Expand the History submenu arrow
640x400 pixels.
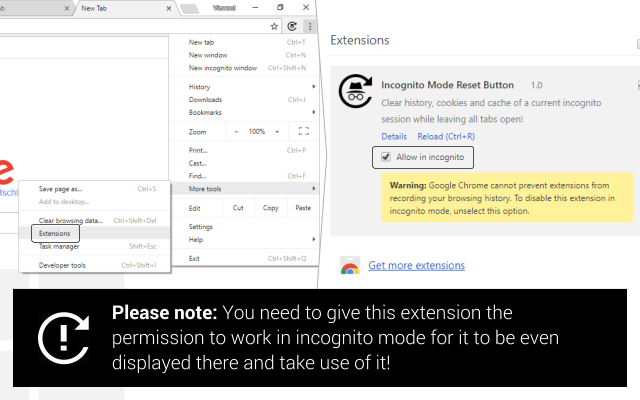(x=313, y=87)
